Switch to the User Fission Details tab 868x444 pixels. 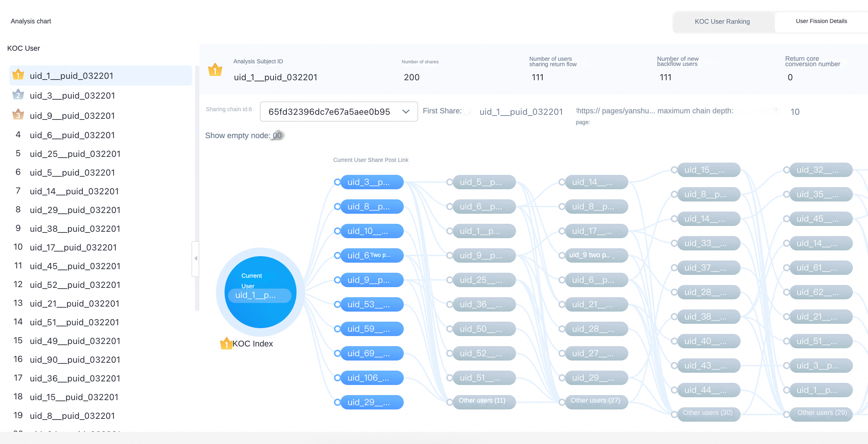[821, 21]
